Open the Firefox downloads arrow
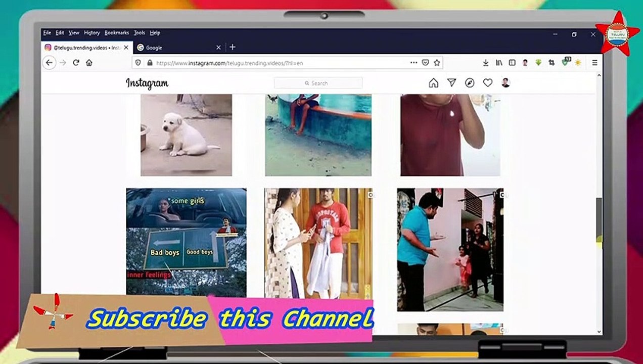643x364 pixels. [485, 63]
